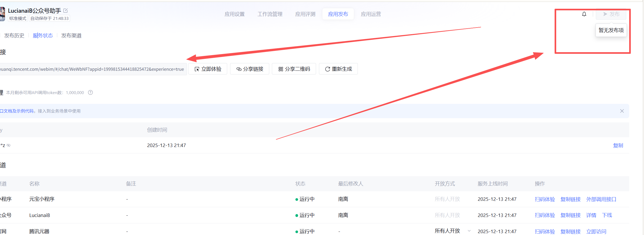Click the 创建时间 column header
The image size is (644, 235).
(157, 130)
